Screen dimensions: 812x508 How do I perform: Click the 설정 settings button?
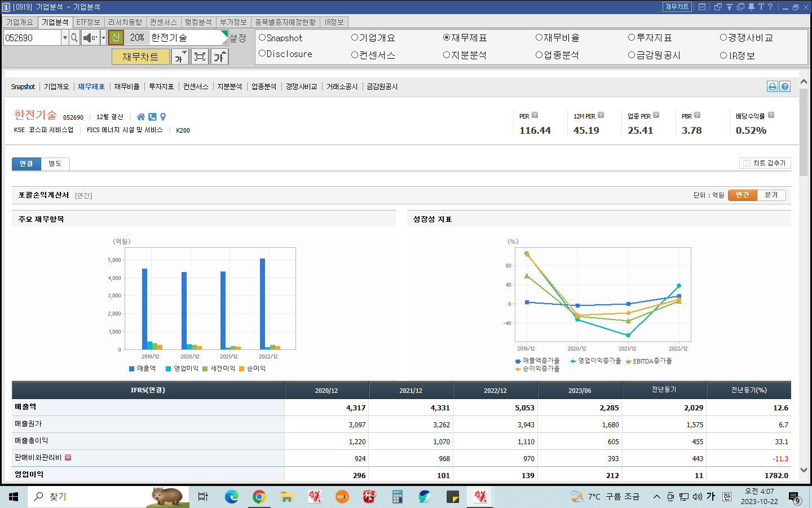pos(238,38)
